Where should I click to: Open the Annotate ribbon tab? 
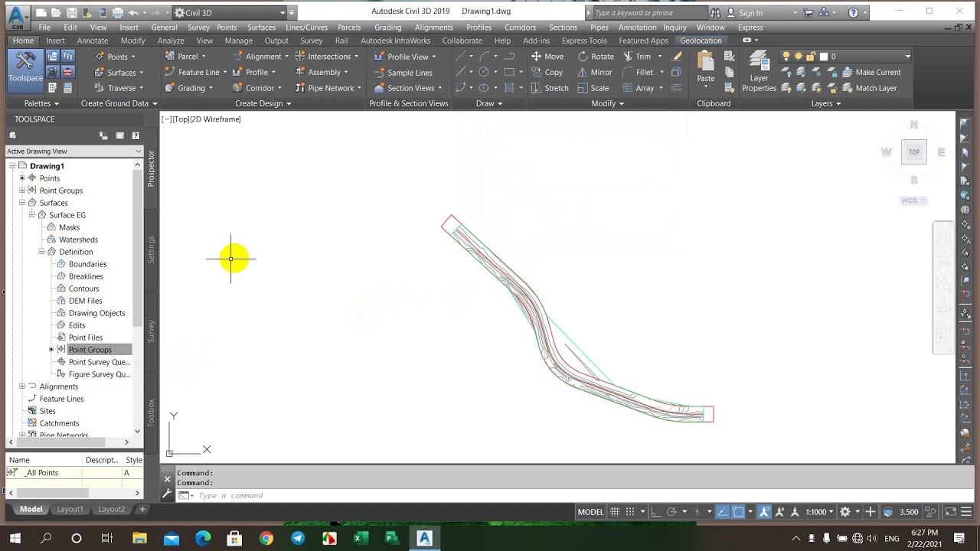93,41
